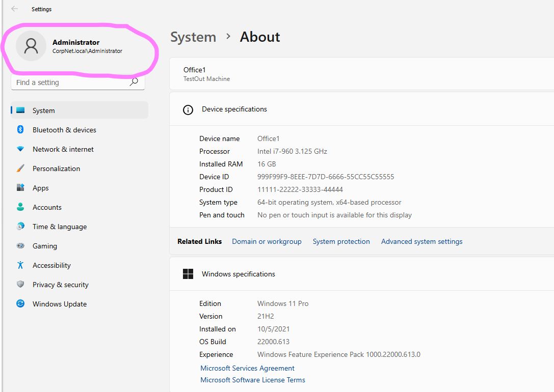Click the Time & language globe icon
This screenshot has height=392, width=554.
20,226
